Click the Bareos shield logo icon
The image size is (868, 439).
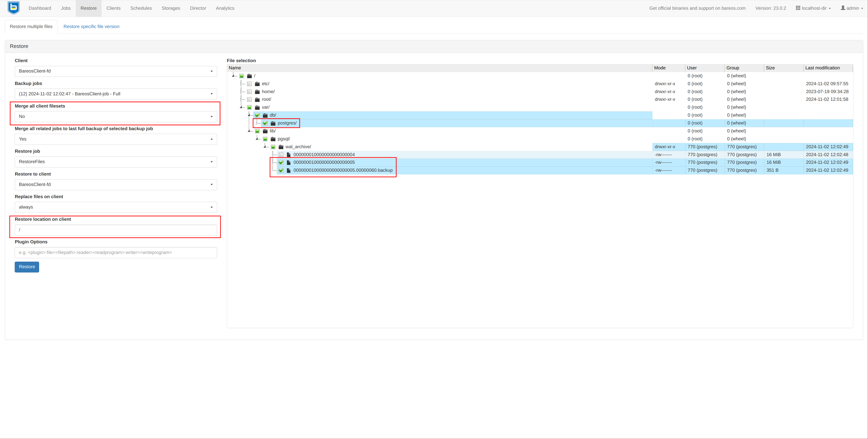tap(14, 8)
